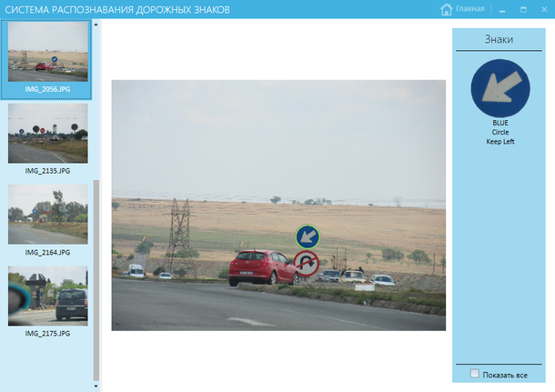Image resolution: width=555 pixels, height=392 pixels.
Task: Click file name text IMG_2135.JPG
Action: 47,171
